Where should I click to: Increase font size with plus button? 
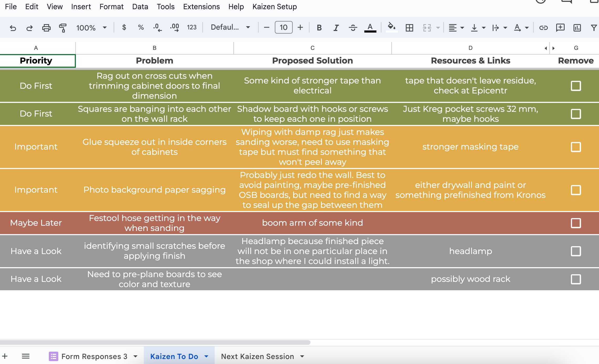pyautogui.click(x=300, y=28)
